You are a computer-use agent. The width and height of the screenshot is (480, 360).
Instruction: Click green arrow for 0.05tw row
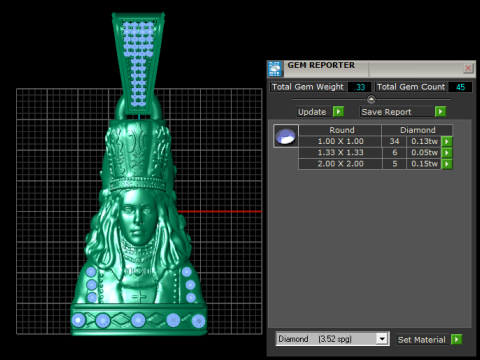pyautogui.click(x=447, y=153)
